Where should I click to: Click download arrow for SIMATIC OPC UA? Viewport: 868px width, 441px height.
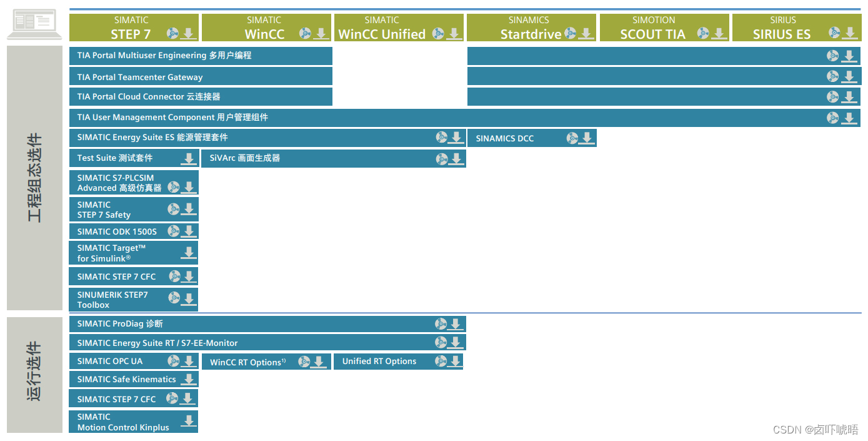pyautogui.click(x=189, y=361)
